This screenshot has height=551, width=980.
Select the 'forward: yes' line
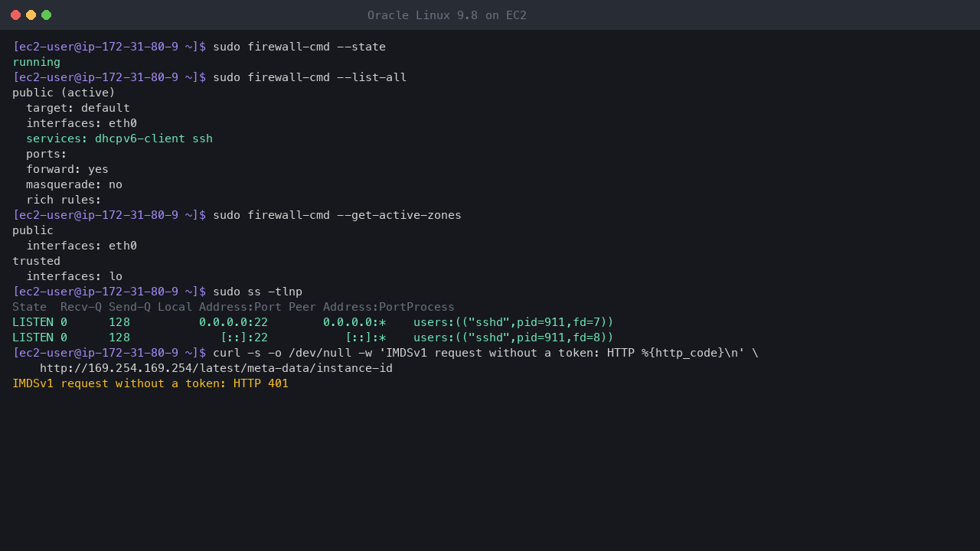(67, 169)
